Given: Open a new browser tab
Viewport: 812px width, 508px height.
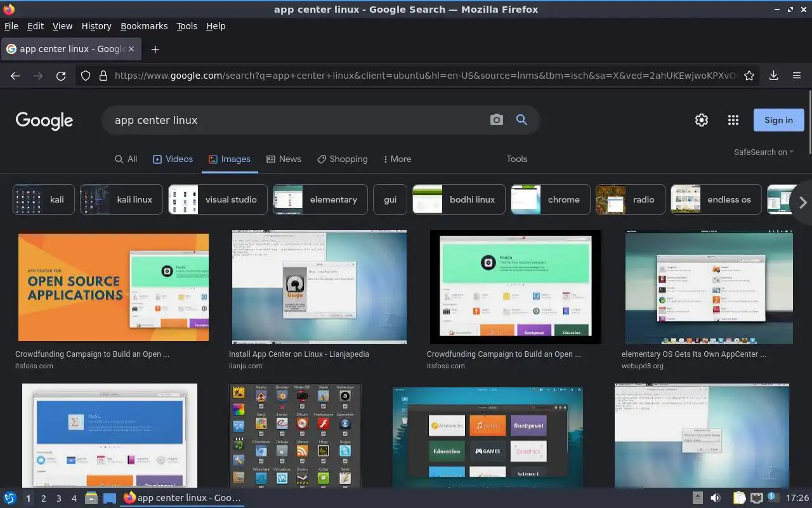Looking at the screenshot, I should coord(155,49).
